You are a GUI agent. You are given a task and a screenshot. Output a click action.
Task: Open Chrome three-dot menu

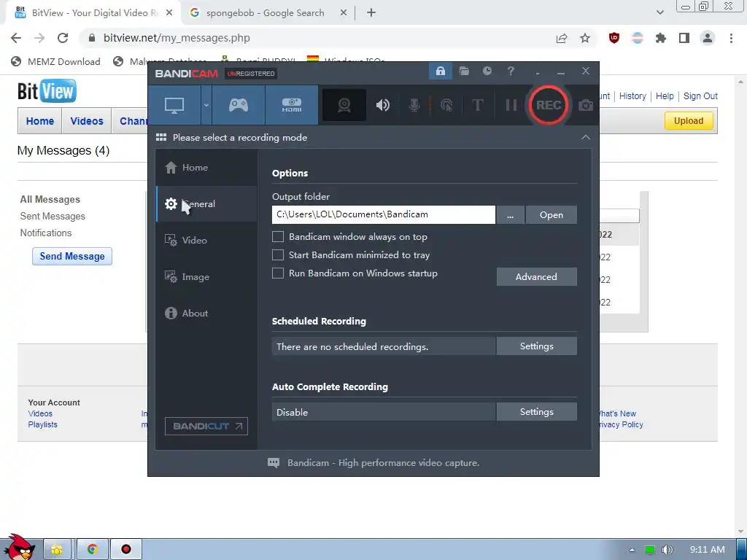731,38
